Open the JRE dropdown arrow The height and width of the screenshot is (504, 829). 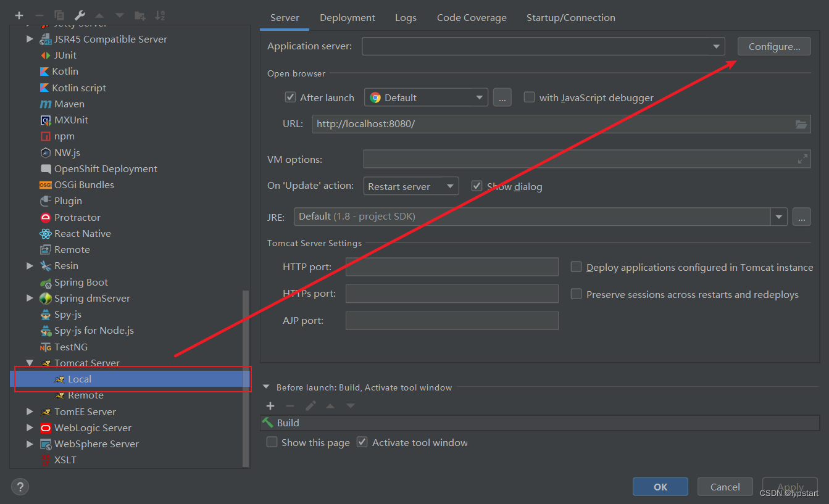(778, 217)
